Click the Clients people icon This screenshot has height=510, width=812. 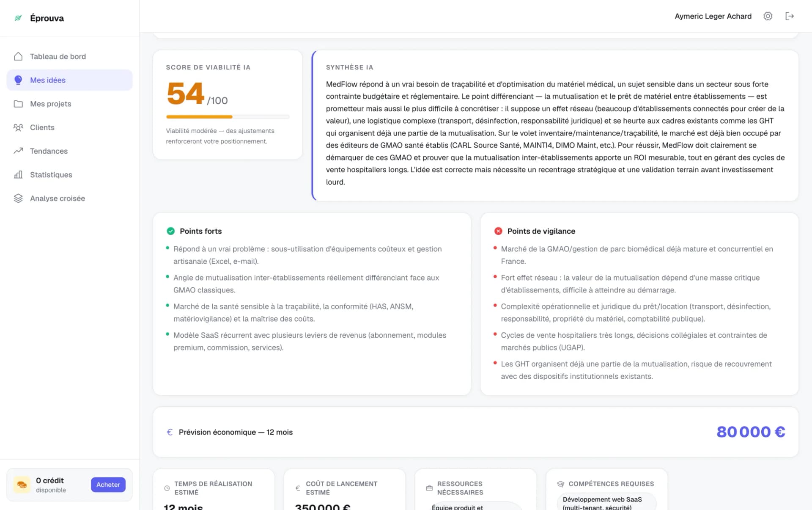[18, 127]
